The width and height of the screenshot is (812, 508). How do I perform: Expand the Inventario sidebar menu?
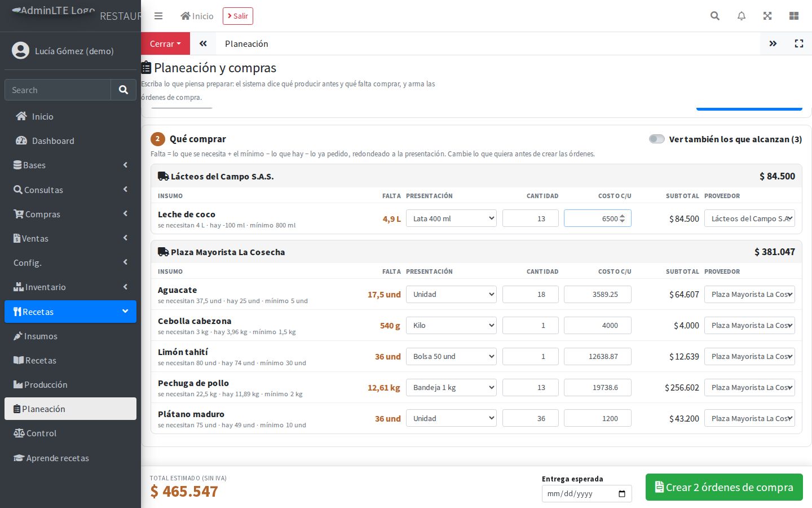tap(70, 287)
